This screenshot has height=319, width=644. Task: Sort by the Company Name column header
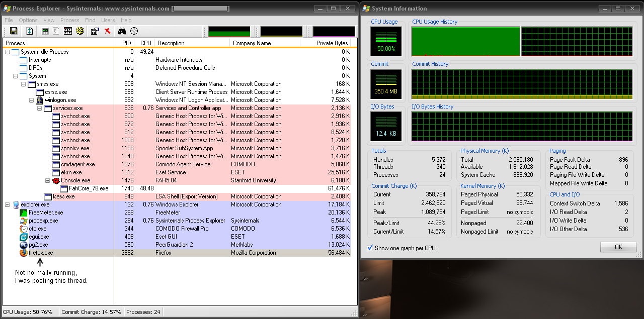265,43
